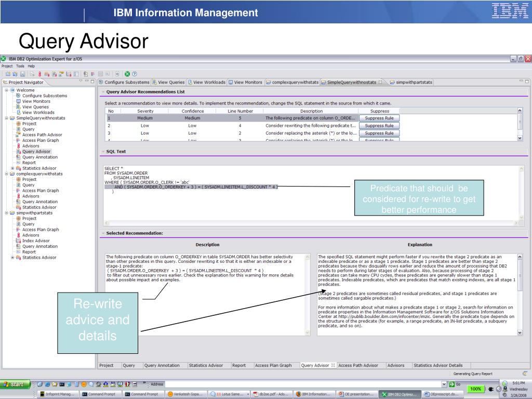
Task: Click Report icon under SimpleQuerywithnostats
Action: point(18,163)
